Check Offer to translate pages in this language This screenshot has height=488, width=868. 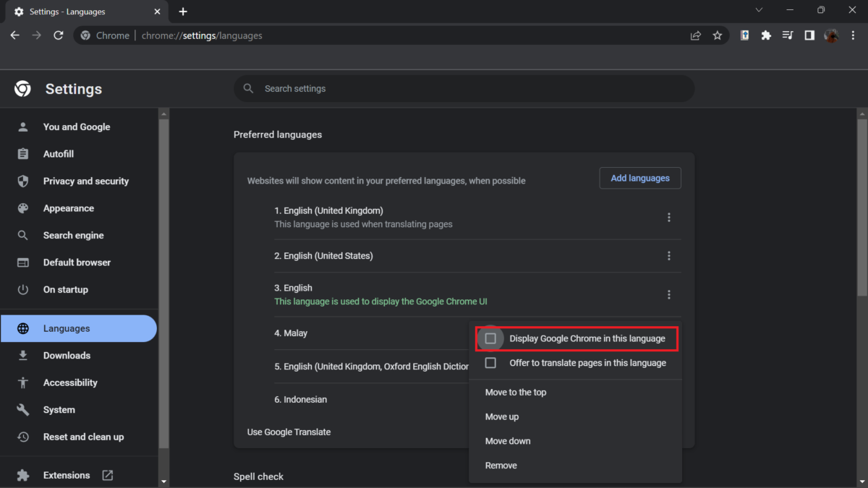[x=490, y=363]
